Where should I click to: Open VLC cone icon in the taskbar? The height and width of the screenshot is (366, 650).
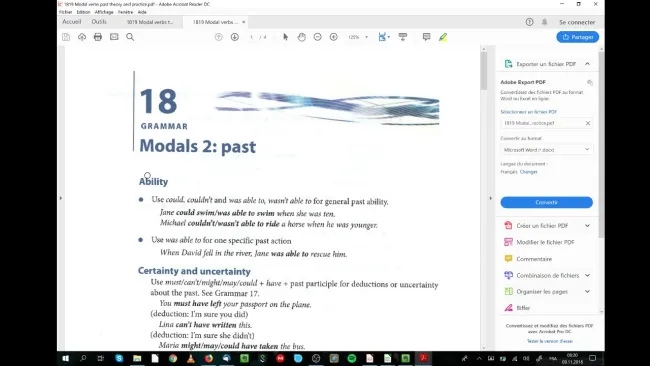pos(191,359)
